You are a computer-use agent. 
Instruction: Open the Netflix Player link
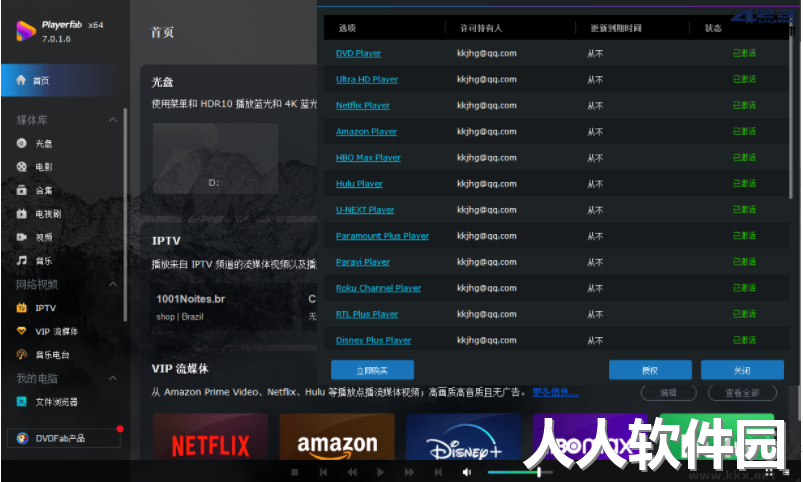[363, 106]
